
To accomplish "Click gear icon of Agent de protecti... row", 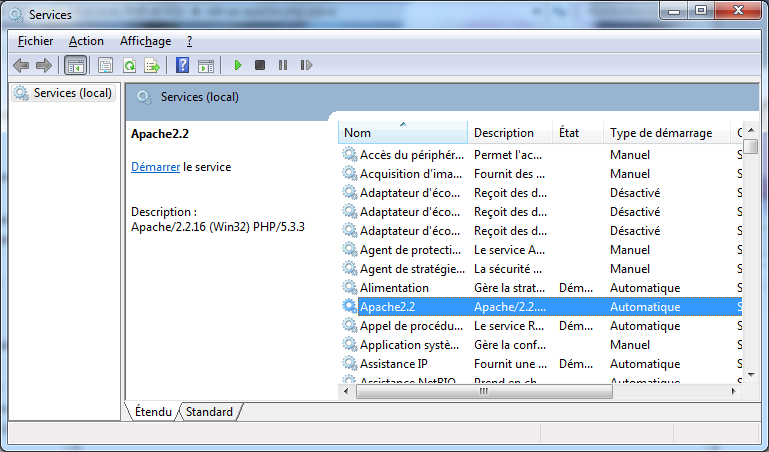I will click(x=349, y=250).
